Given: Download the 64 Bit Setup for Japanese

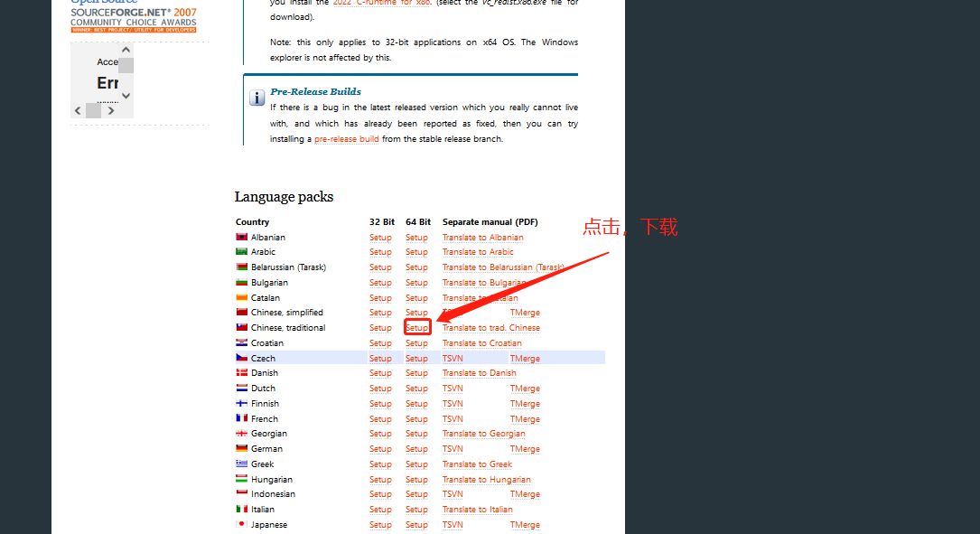Looking at the screenshot, I should [417, 525].
